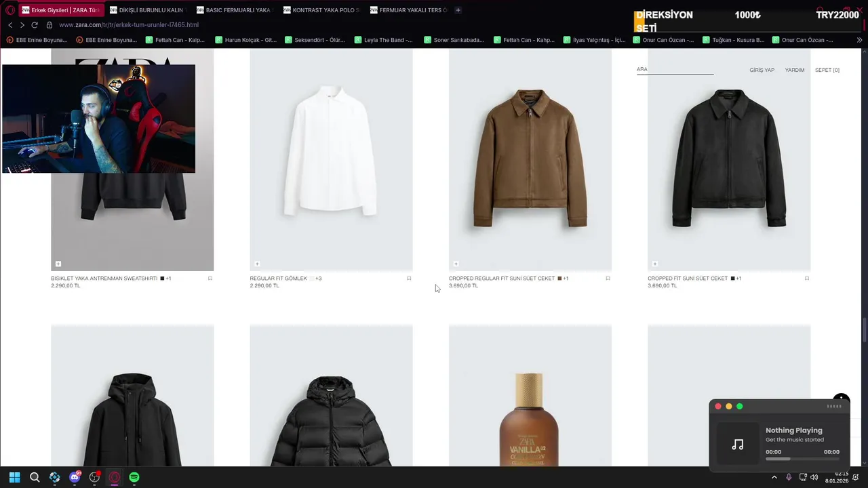Click the music note icon in player widget
The width and height of the screenshot is (868, 488).
tap(738, 445)
